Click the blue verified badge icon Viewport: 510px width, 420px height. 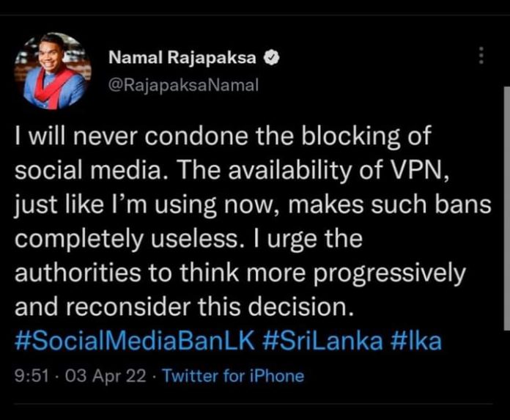click(x=269, y=58)
